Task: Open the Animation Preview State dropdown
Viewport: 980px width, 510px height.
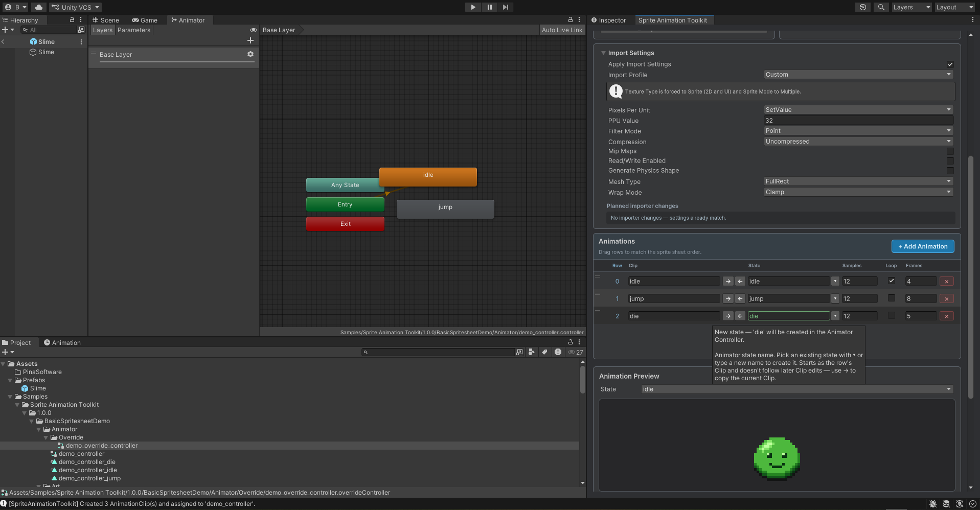Action: [797, 389]
